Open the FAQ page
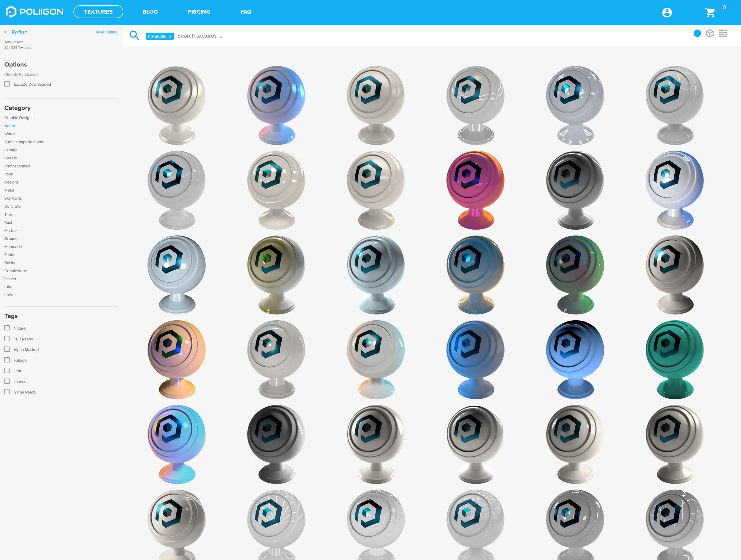The image size is (741, 560). (x=245, y=12)
